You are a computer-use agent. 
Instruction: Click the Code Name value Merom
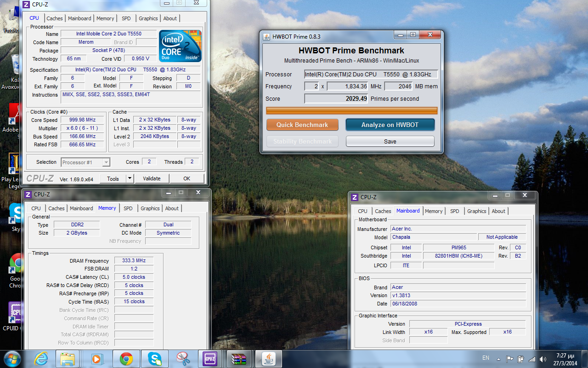coord(86,42)
